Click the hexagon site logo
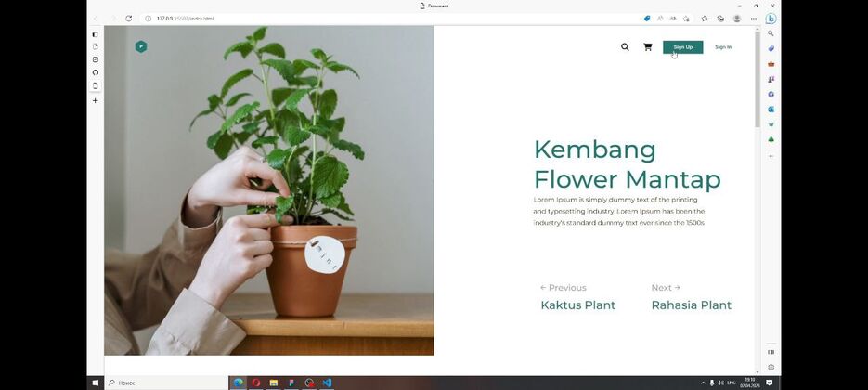The height and width of the screenshot is (390, 868). pos(141,46)
